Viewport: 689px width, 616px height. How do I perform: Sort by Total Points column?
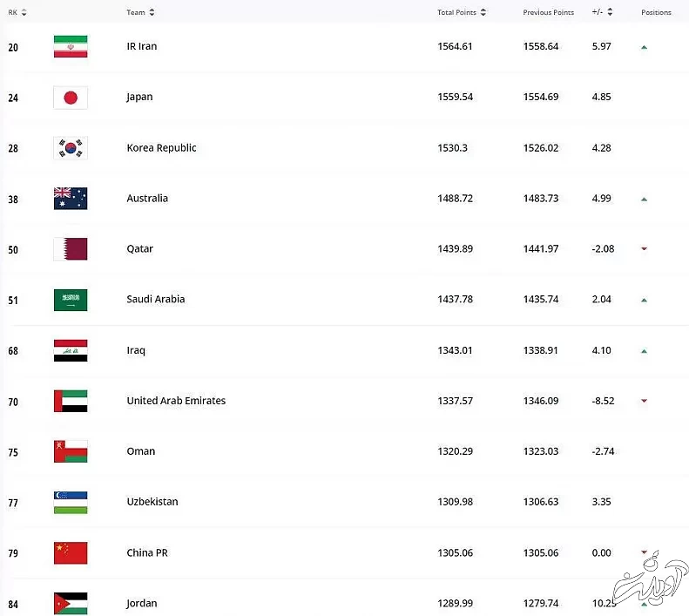[462, 12]
